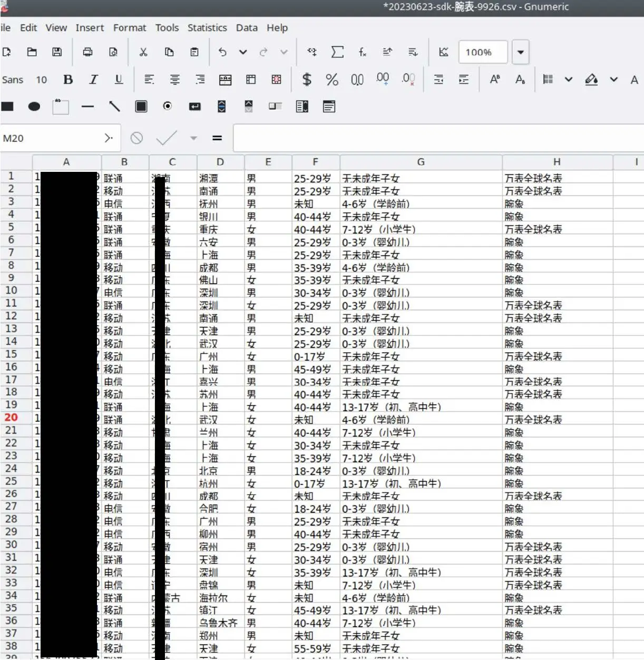Cancel cell entry with the cancel button

tap(136, 138)
